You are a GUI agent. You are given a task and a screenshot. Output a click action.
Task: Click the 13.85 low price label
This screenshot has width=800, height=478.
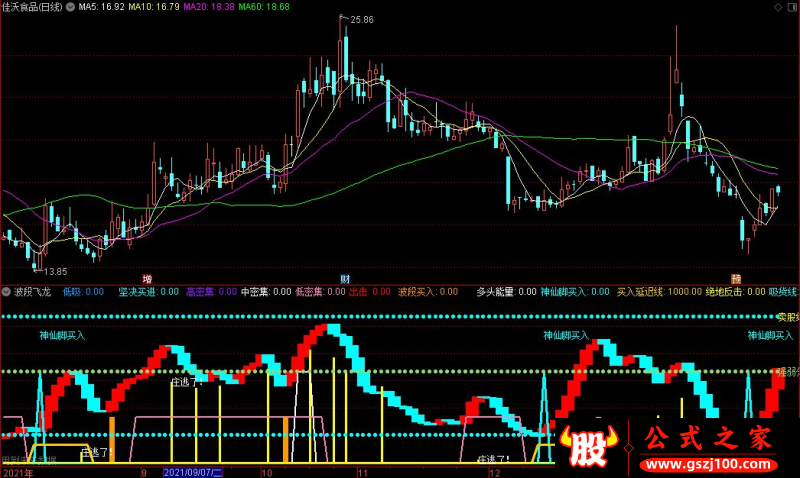pos(56,272)
